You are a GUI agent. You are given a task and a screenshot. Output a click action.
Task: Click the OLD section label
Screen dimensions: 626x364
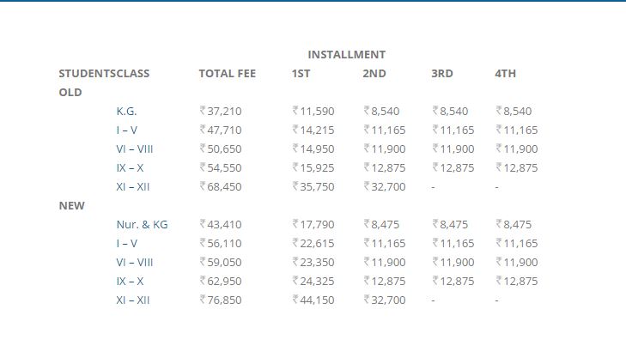click(x=70, y=92)
